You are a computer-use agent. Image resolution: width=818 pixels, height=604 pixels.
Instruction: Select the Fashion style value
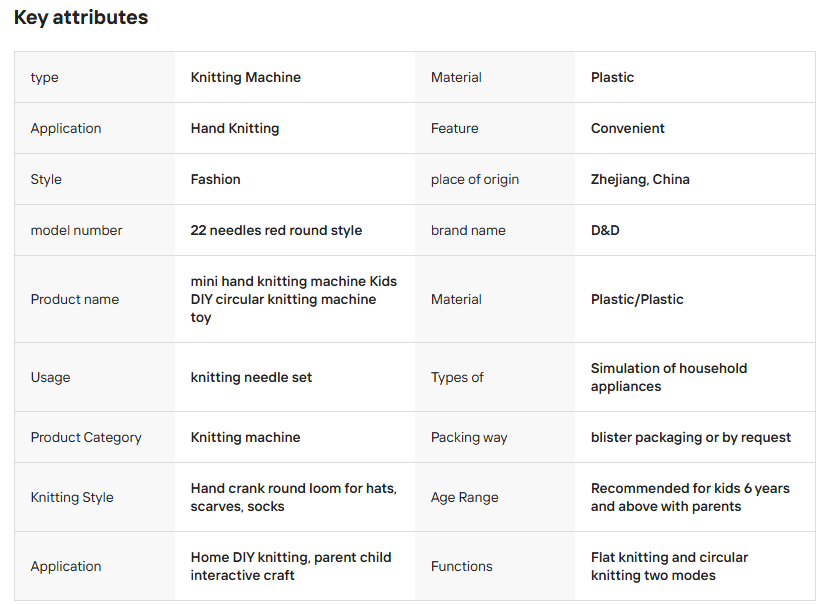coord(215,179)
